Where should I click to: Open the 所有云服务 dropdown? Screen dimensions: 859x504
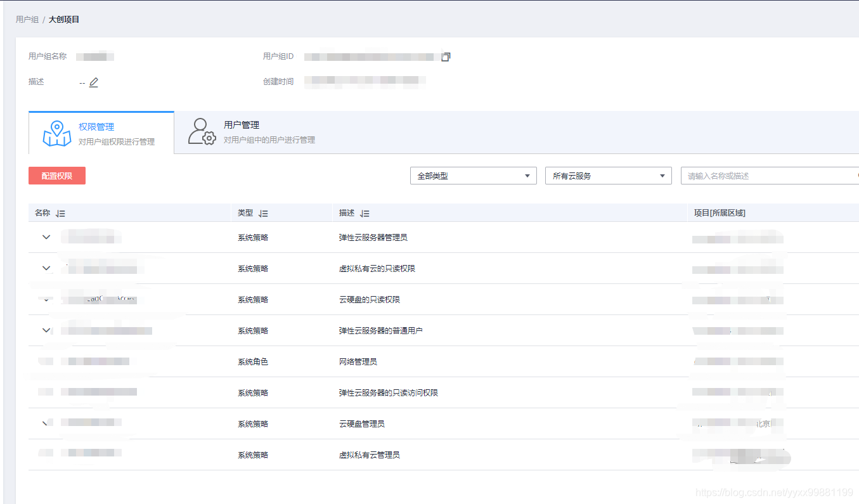pos(609,176)
